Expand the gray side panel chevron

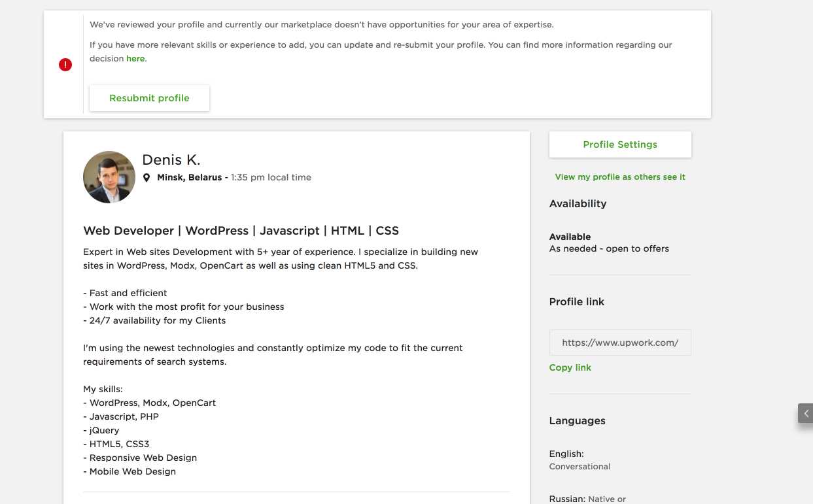tap(806, 413)
